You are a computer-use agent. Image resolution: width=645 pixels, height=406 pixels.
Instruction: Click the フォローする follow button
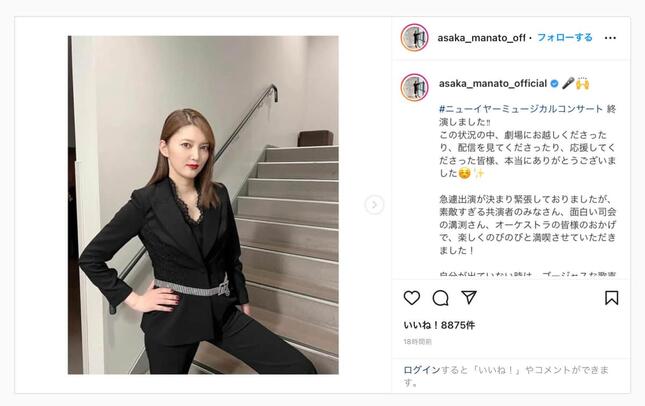(x=565, y=37)
